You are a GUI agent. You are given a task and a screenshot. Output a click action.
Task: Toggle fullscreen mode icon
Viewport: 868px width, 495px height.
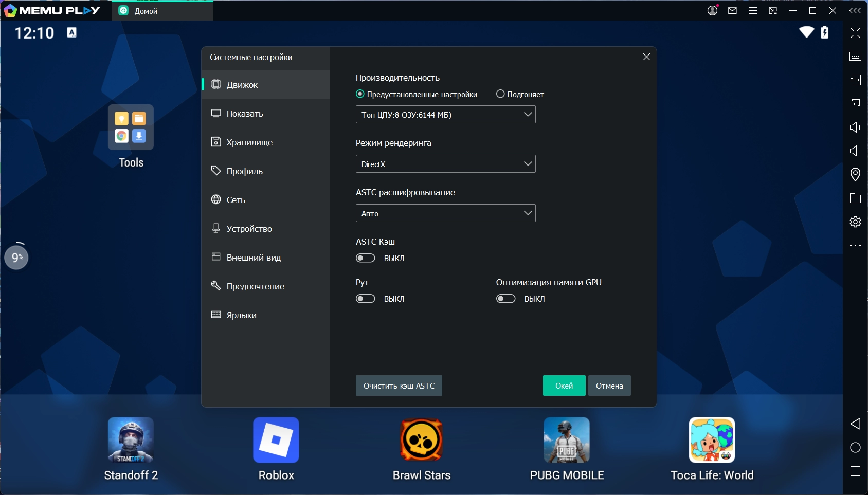click(855, 33)
